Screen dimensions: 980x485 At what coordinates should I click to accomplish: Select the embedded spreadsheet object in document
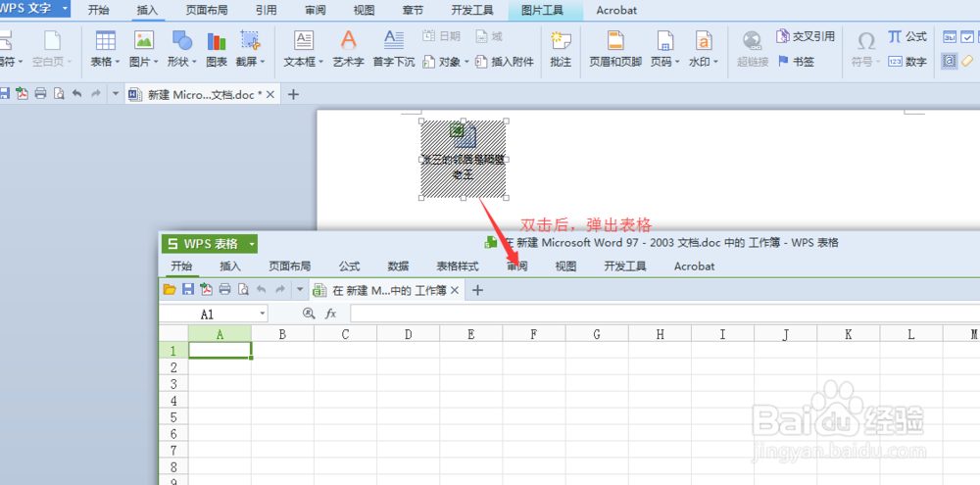click(464, 160)
